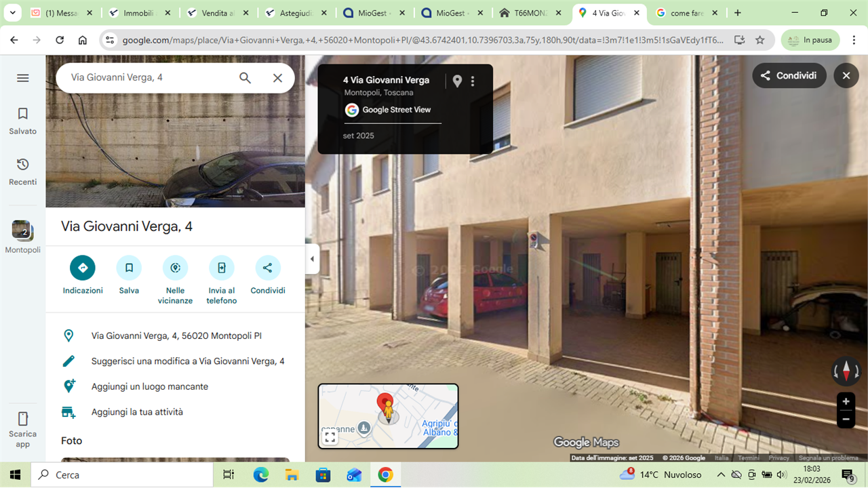Screen dimensions: 868x488
Task: Clear the search box with the X
Action: [277, 78]
